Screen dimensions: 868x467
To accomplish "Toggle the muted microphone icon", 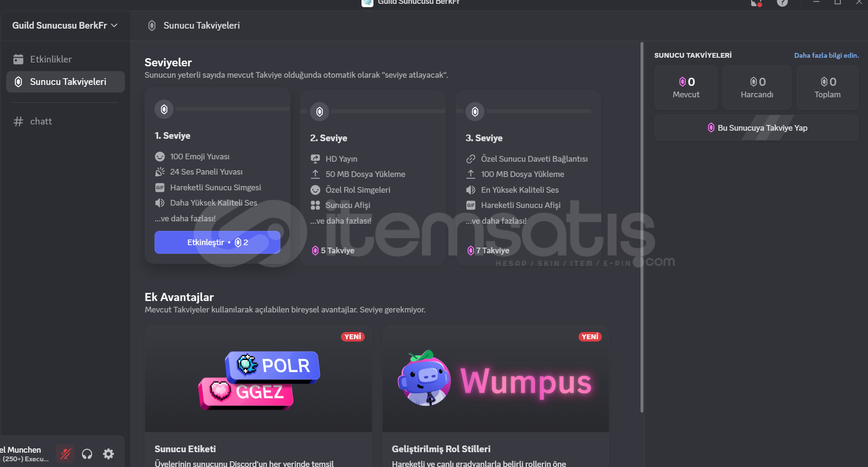I will coord(65,454).
